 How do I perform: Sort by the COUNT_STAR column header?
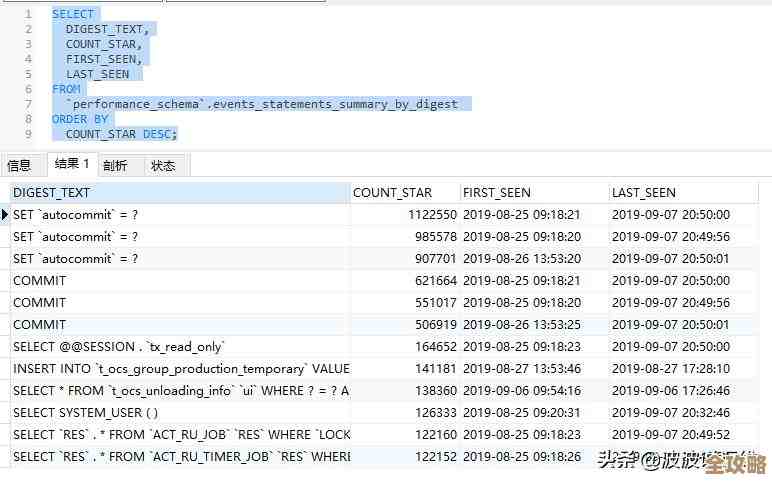click(392, 193)
